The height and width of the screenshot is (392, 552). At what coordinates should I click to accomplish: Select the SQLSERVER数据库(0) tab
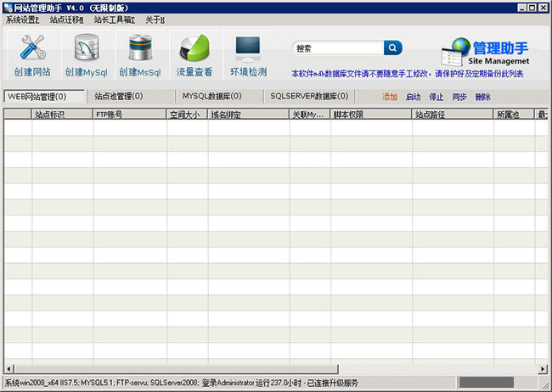point(308,97)
